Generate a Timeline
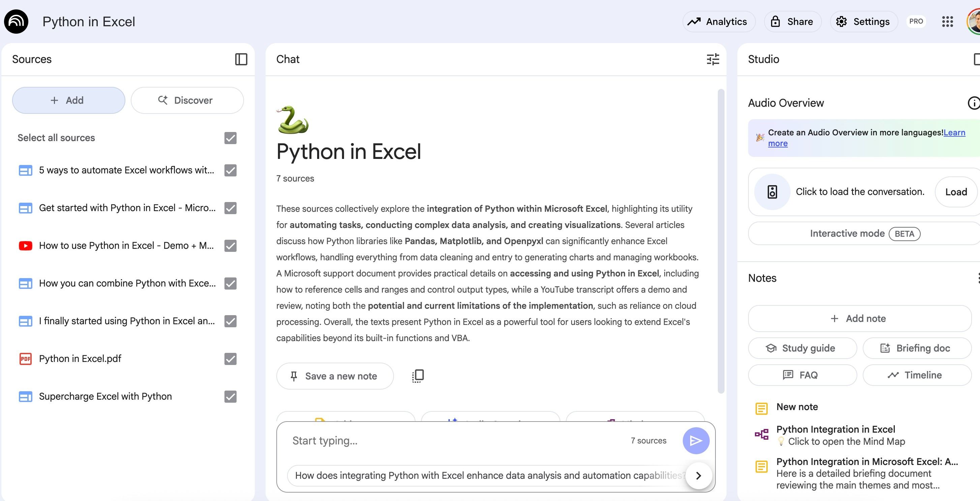 [917, 375]
